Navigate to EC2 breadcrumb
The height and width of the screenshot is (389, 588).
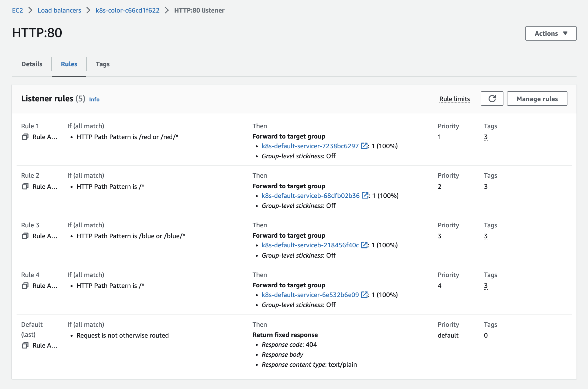pyautogui.click(x=17, y=10)
